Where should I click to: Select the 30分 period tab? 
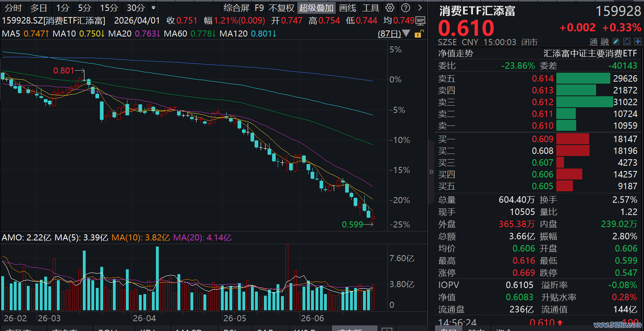[x=136, y=8]
